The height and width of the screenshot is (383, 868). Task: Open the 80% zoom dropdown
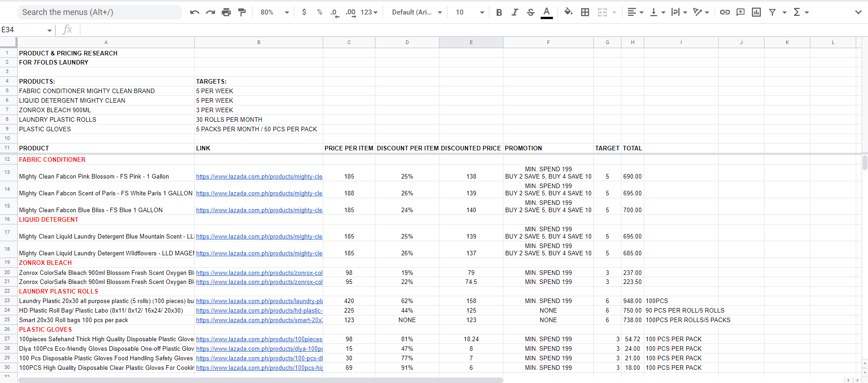(x=275, y=12)
